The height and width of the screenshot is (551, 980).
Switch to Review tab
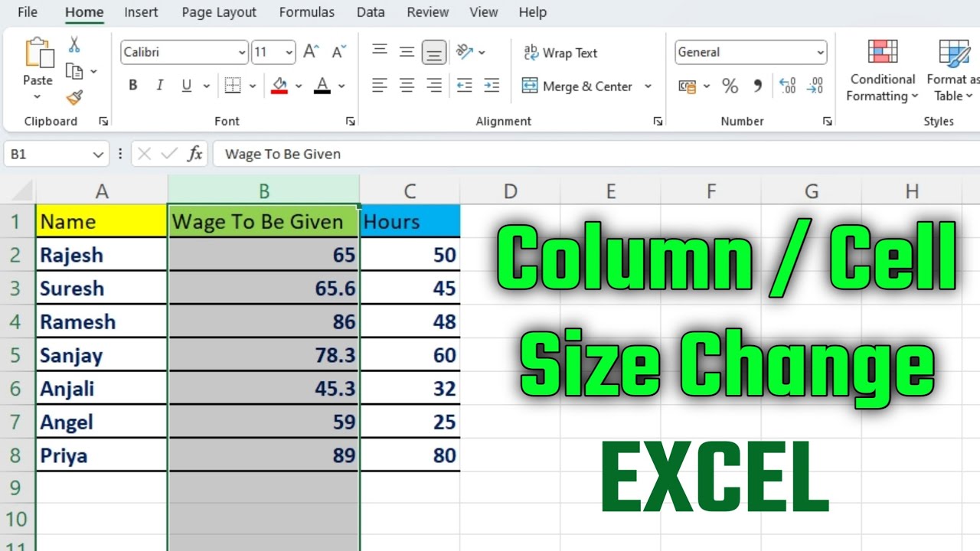pyautogui.click(x=428, y=12)
